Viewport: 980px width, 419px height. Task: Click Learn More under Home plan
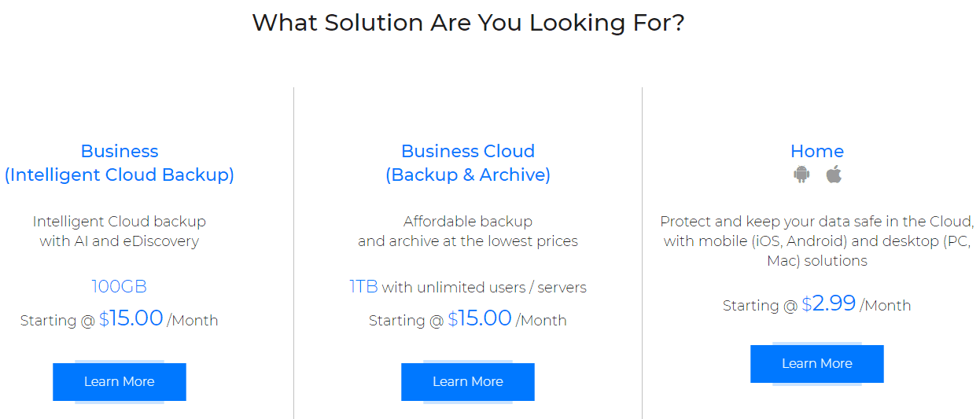click(x=817, y=364)
